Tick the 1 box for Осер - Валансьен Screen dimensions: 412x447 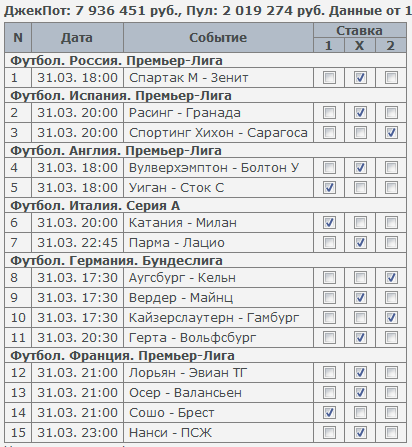[329, 393]
